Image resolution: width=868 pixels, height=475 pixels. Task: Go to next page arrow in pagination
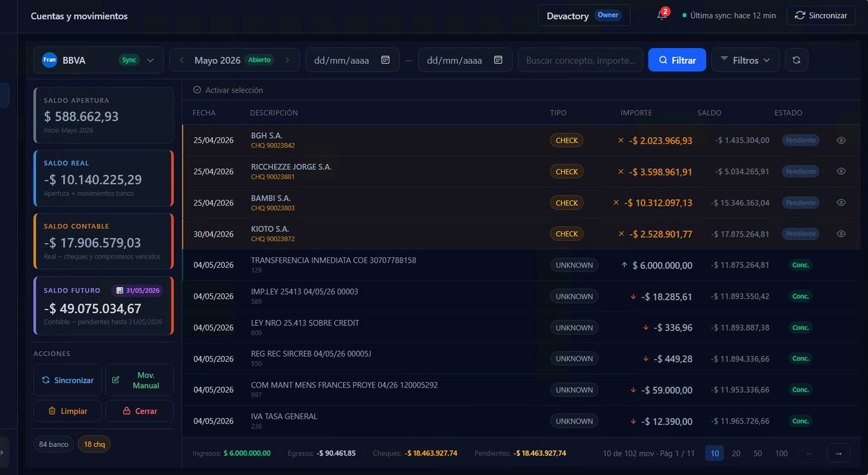(838, 453)
